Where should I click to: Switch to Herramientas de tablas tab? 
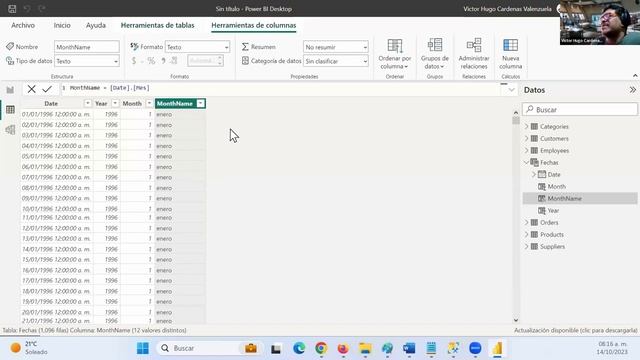click(x=158, y=25)
